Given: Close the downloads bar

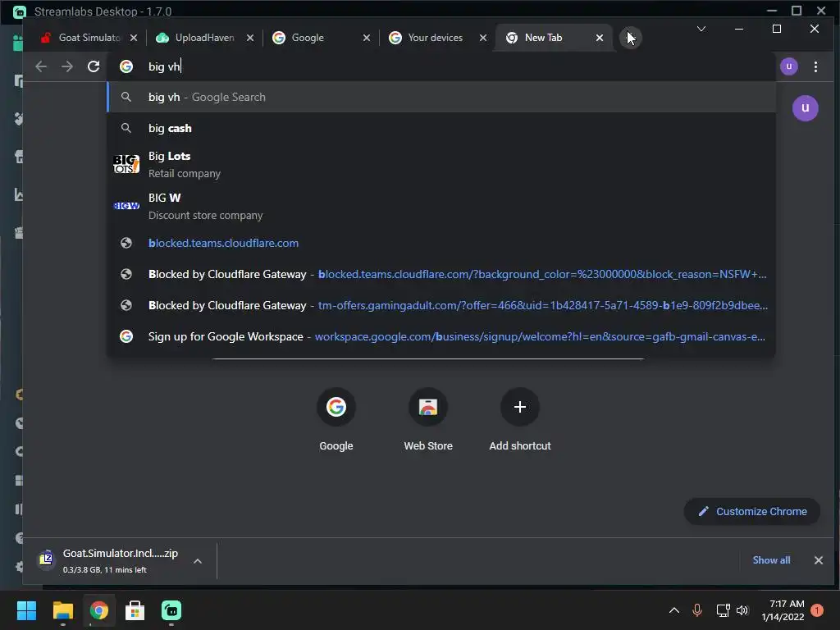Looking at the screenshot, I should coord(818,560).
